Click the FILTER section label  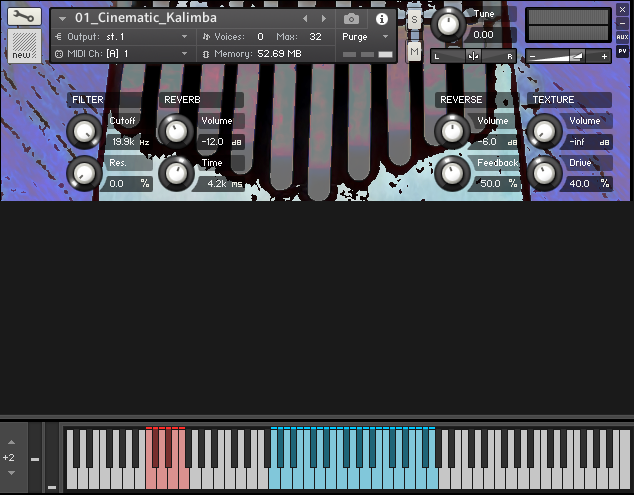pos(88,100)
